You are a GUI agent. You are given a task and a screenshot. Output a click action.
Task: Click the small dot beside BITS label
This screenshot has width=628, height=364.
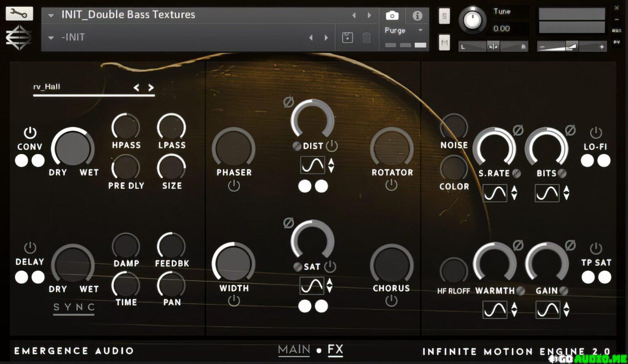(562, 173)
